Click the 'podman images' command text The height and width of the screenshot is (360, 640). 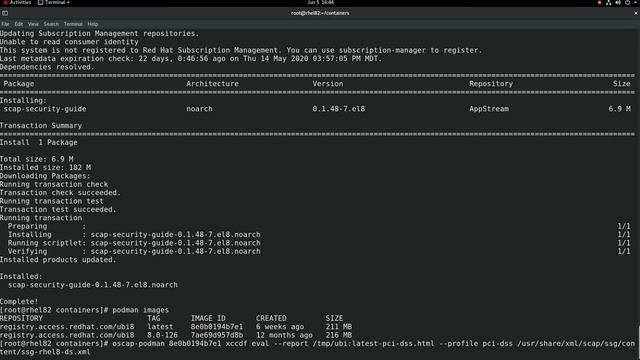coord(140,310)
